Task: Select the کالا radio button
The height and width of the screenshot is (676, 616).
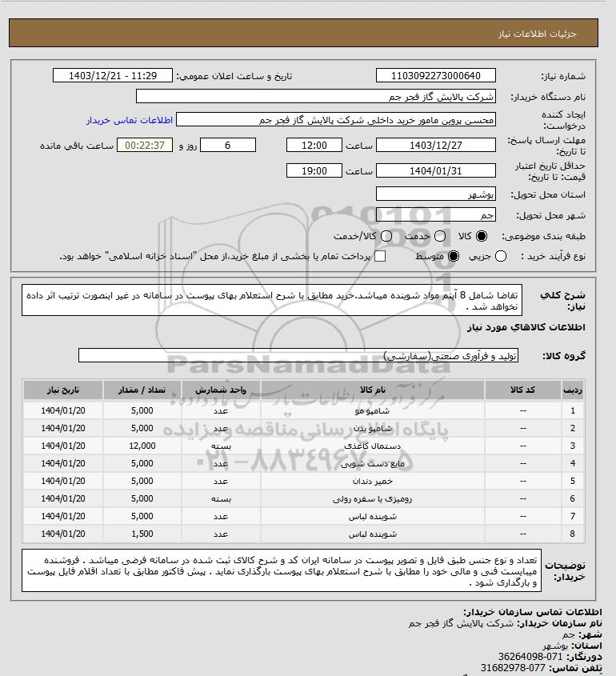Action: click(482, 236)
